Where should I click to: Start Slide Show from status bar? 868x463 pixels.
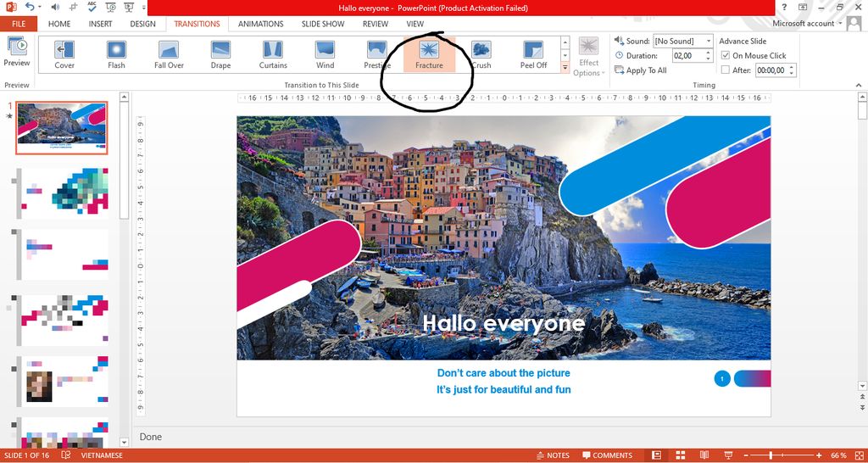click(728, 455)
